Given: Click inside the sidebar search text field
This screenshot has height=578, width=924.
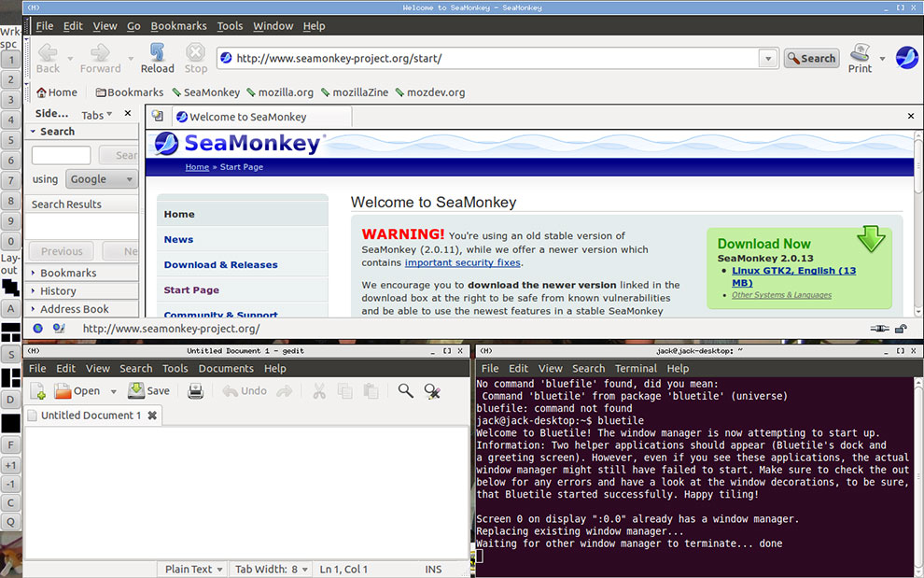Looking at the screenshot, I should tap(61, 155).
